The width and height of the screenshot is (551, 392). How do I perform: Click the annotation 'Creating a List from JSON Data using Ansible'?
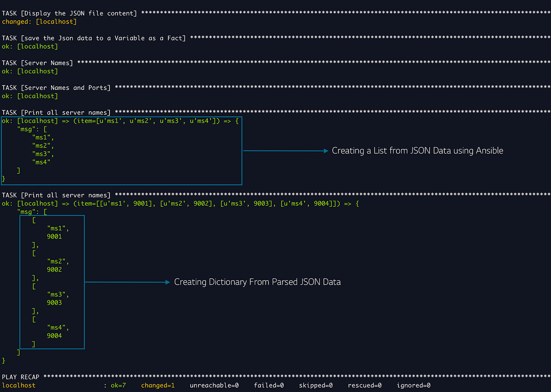pos(418,150)
